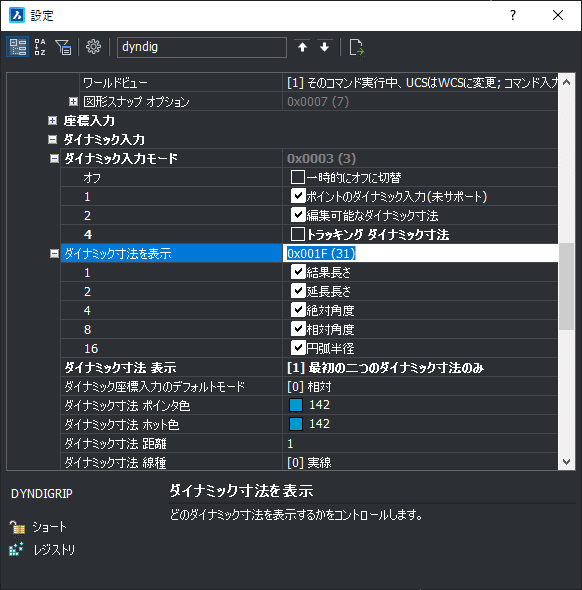Enable トラッキング ダイナミック寸法 checkbox
The height and width of the screenshot is (590, 582).
pyautogui.click(x=298, y=234)
